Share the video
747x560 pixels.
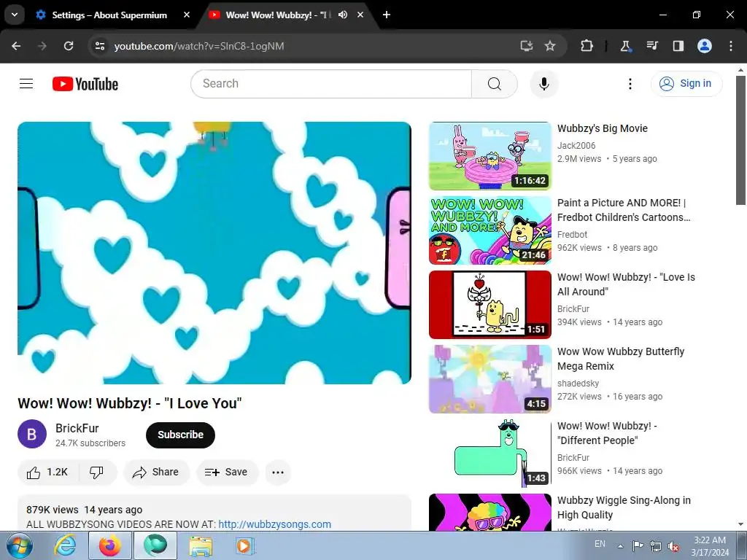tap(156, 472)
